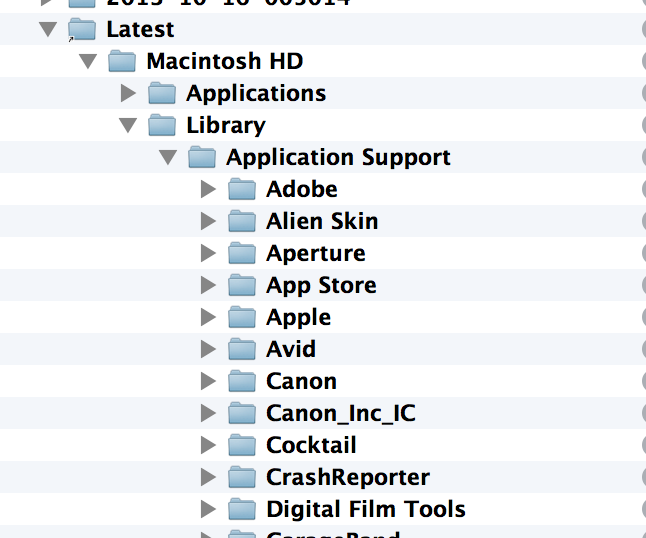The height and width of the screenshot is (538, 646).
Task: Click the Adobe folder icon
Action: click(242, 189)
